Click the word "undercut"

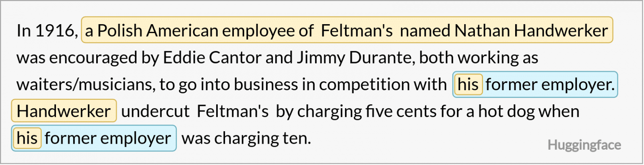(155, 111)
